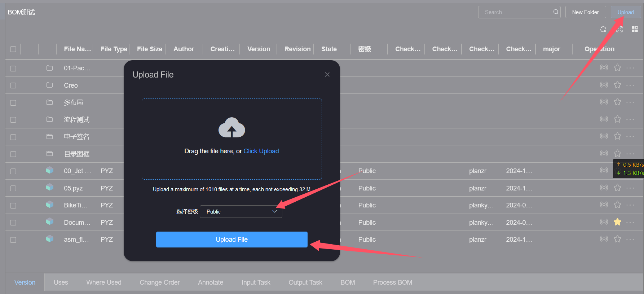
Task: Click the folder icon for Creo row
Action: 49,85
